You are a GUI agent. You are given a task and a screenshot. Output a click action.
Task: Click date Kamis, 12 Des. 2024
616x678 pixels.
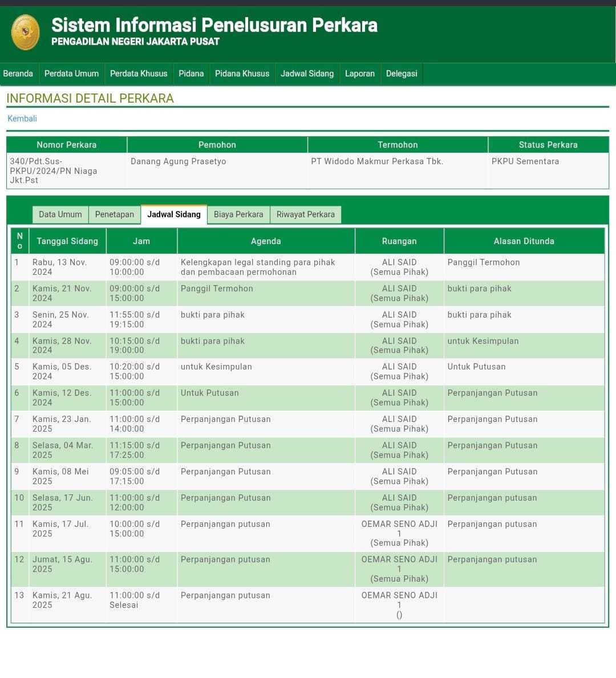[x=62, y=398]
